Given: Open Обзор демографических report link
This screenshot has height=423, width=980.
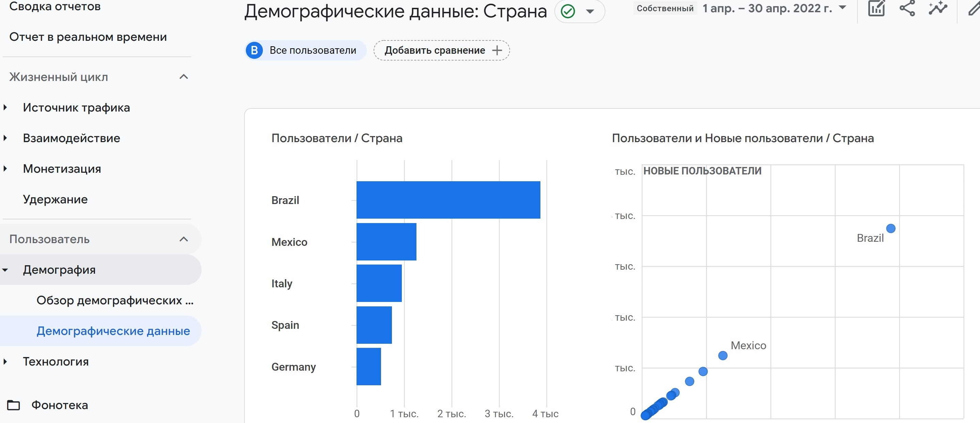Looking at the screenshot, I should point(115,300).
